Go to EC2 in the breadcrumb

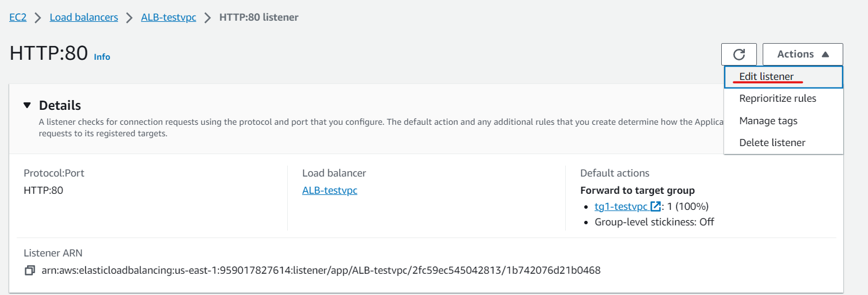click(18, 17)
